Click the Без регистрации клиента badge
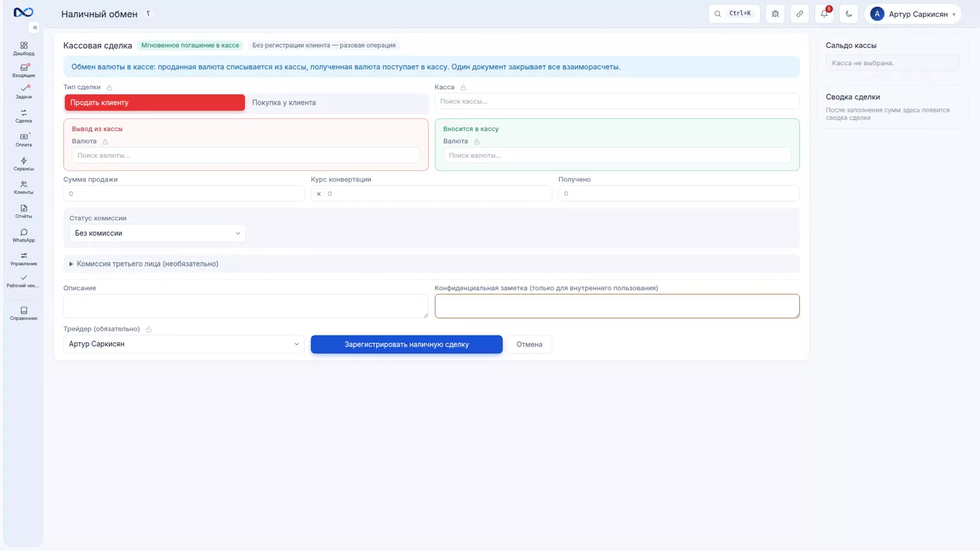The height and width of the screenshot is (551, 980). click(x=324, y=45)
